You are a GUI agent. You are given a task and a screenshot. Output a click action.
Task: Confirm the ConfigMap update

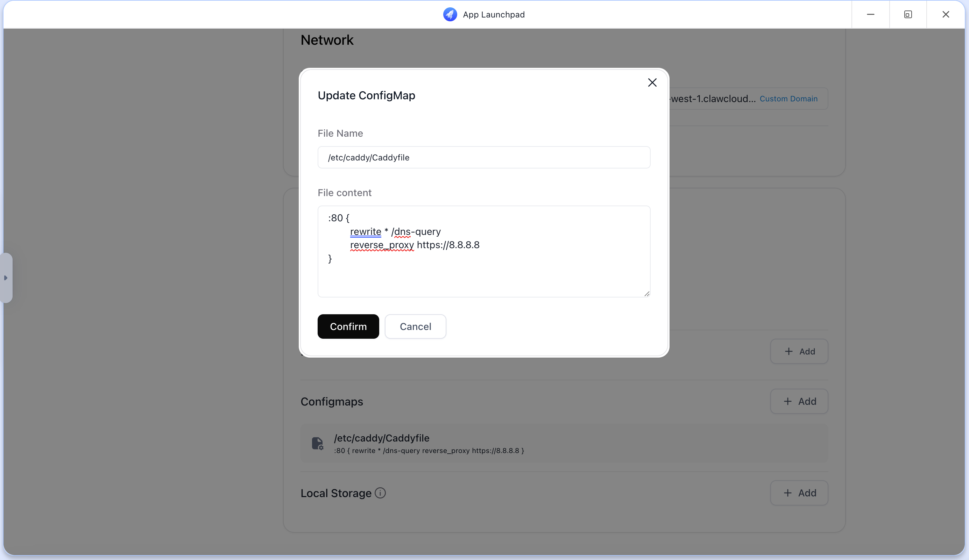point(348,326)
